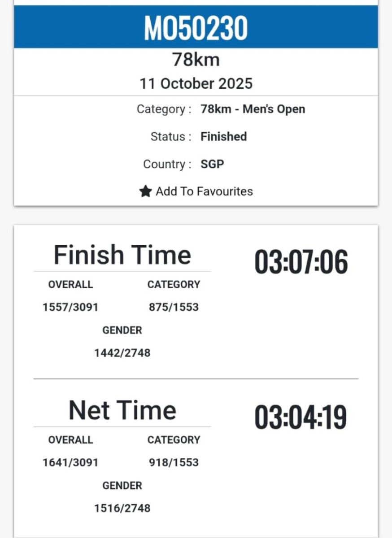Image resolution: width=392 pixels, height=538 pixels.
Task: Click the Finished status value
Action: [223, 136]
